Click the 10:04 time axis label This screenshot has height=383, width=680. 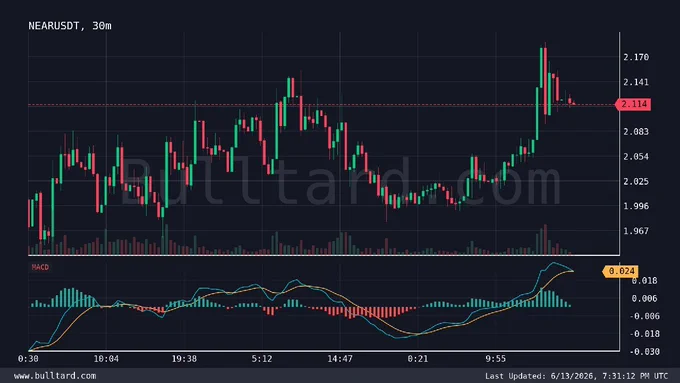[106, 359]
